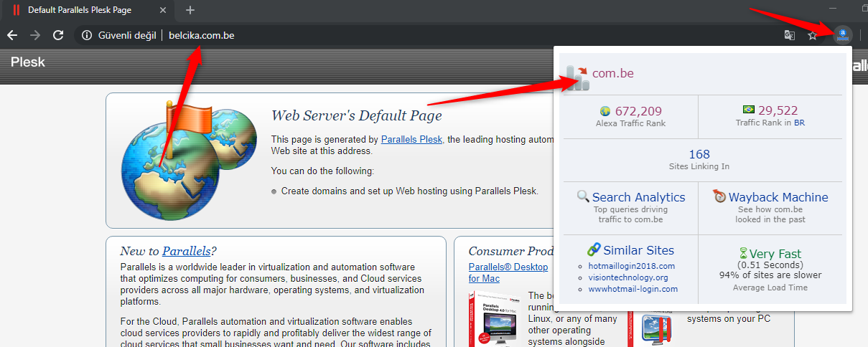Reload the current page
Screen dimensions: 868x347
(x=58, y=35)
